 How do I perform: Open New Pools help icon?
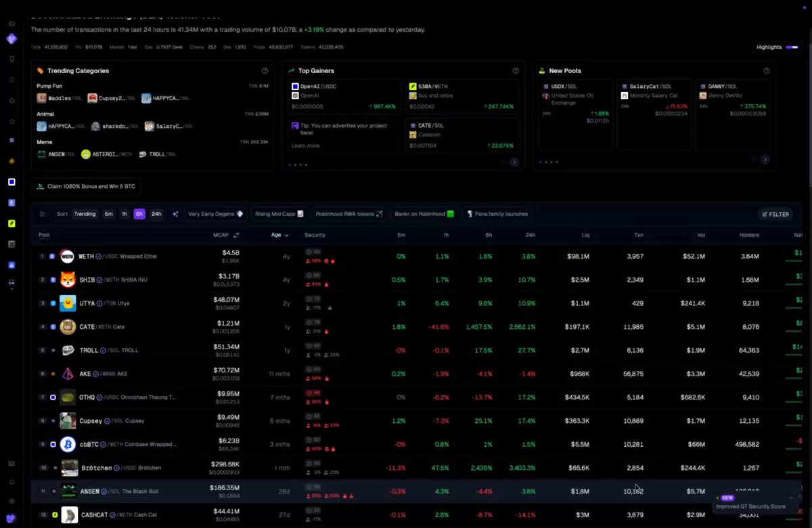[x=766, y=70]
